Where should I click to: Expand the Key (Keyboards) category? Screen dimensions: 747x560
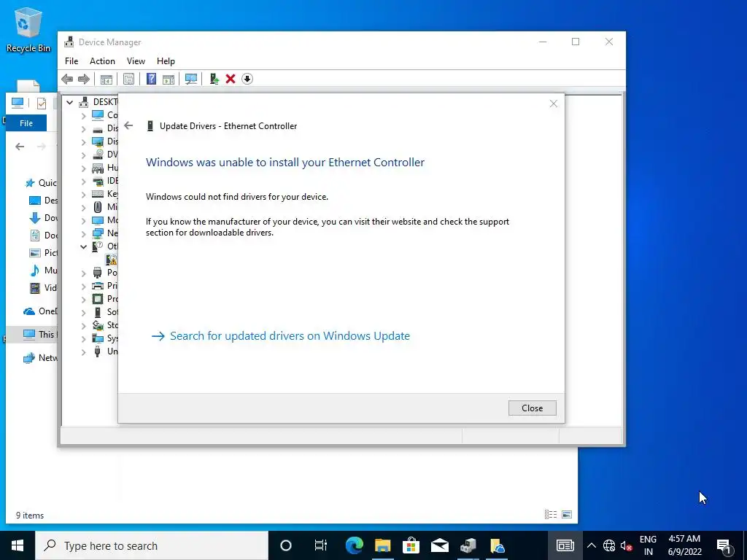point(83,194)
